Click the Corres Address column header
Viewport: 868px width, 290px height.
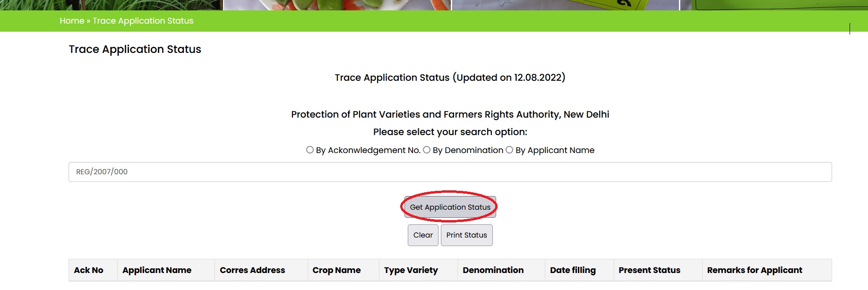pos(252,270)
